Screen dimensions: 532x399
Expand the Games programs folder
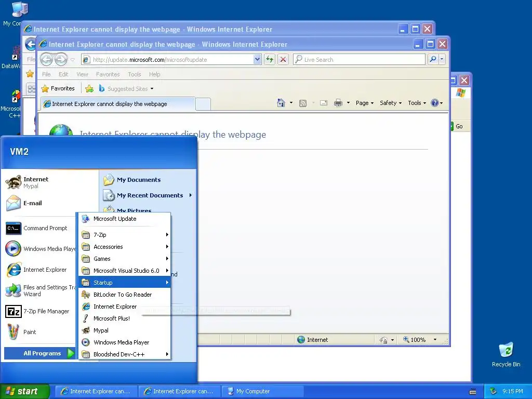(x=125, y=259)
